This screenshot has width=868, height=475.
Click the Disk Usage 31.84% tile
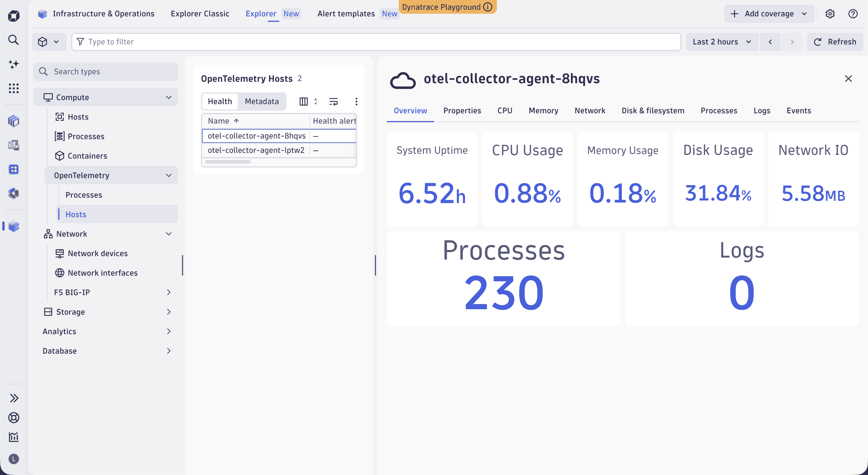click(x=718, y=179)
